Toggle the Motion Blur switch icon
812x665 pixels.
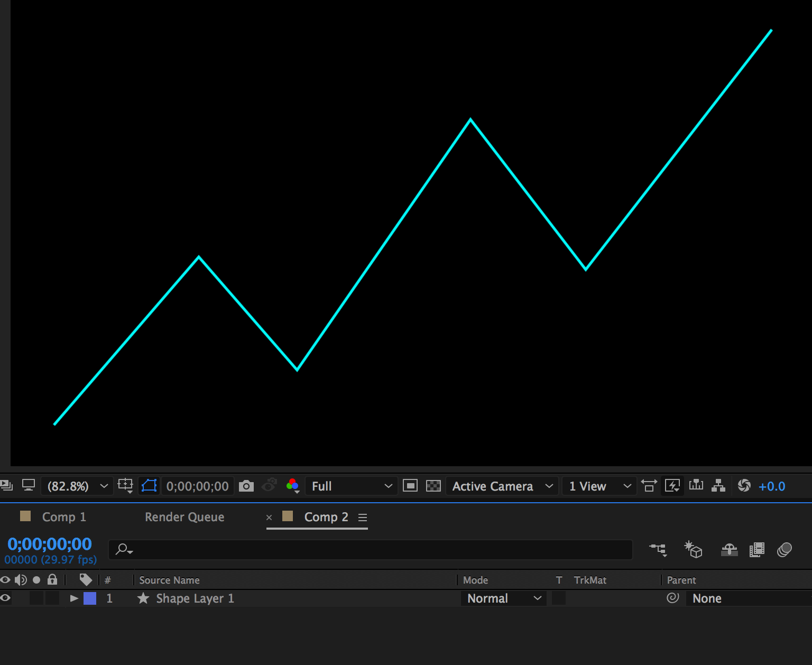pos(785,550)
